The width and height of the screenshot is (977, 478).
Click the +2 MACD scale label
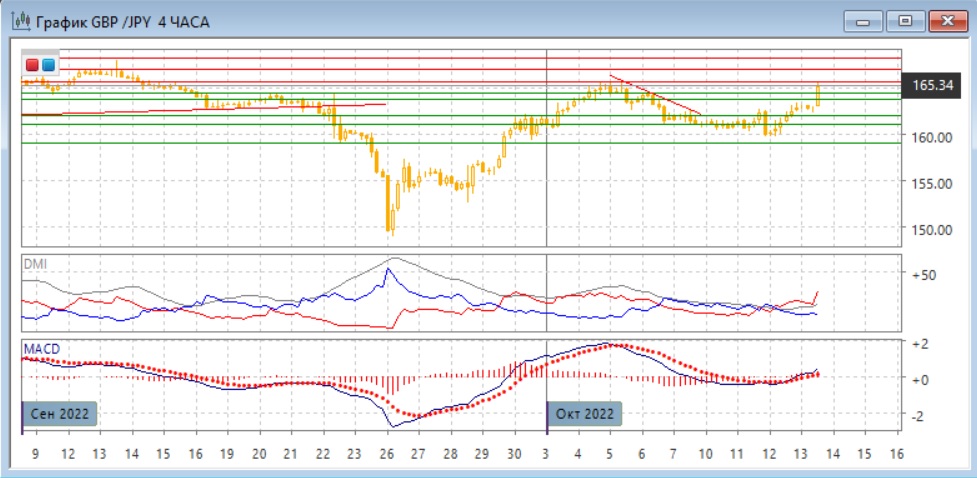coord(920,343)
